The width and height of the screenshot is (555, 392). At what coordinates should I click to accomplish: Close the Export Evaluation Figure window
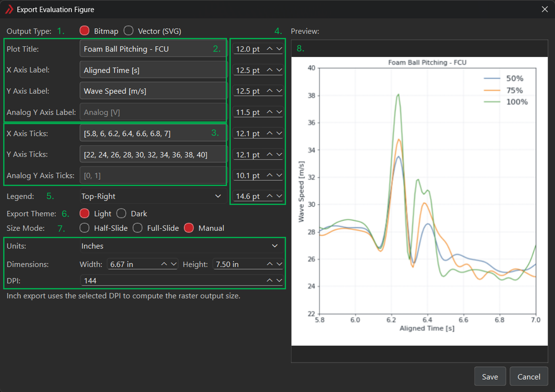click(545, 9)
